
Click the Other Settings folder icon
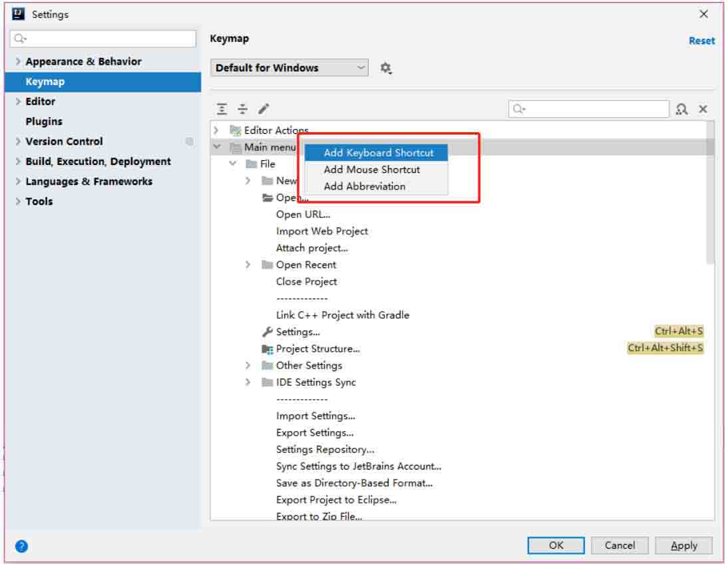(267, 366)
